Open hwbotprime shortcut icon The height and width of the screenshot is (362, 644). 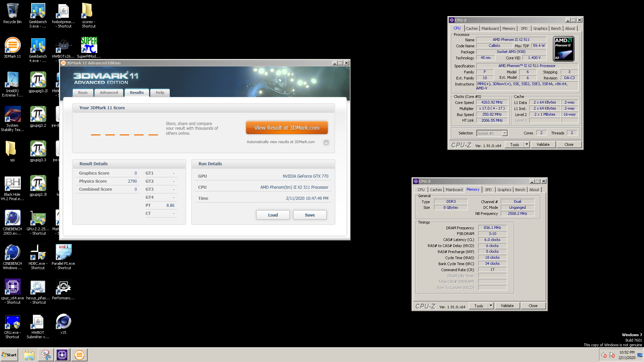click(63, 15)
